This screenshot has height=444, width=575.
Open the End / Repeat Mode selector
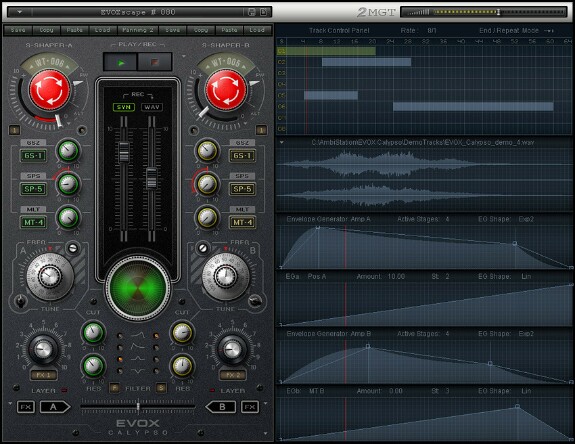tap(549, 30)
